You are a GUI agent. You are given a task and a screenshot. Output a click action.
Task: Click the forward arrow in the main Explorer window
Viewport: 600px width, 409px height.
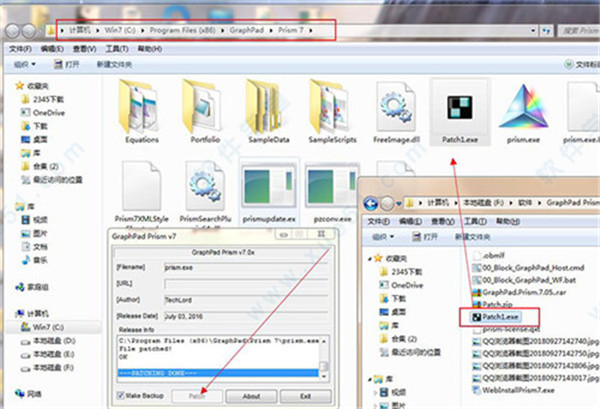point(29,31)
